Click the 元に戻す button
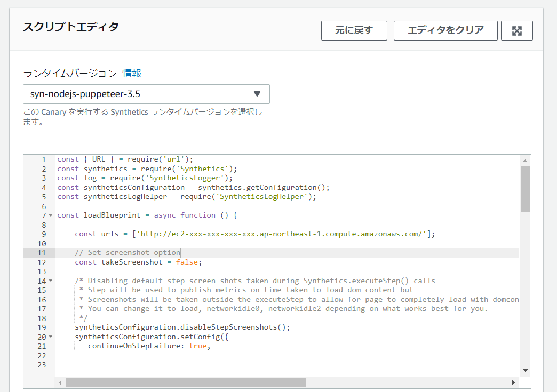Image resolution: width=557 pixels, height=392 pixels. click(x=354, y=30)
